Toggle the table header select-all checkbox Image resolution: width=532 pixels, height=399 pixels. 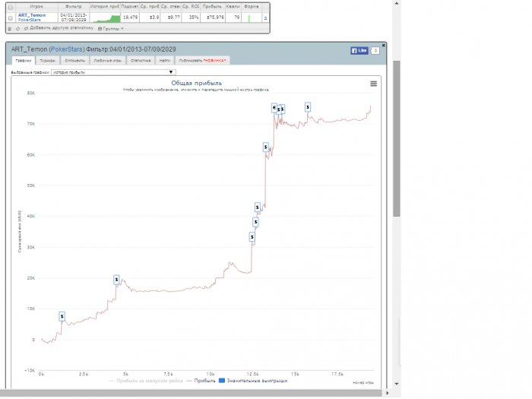click(11, 7)
